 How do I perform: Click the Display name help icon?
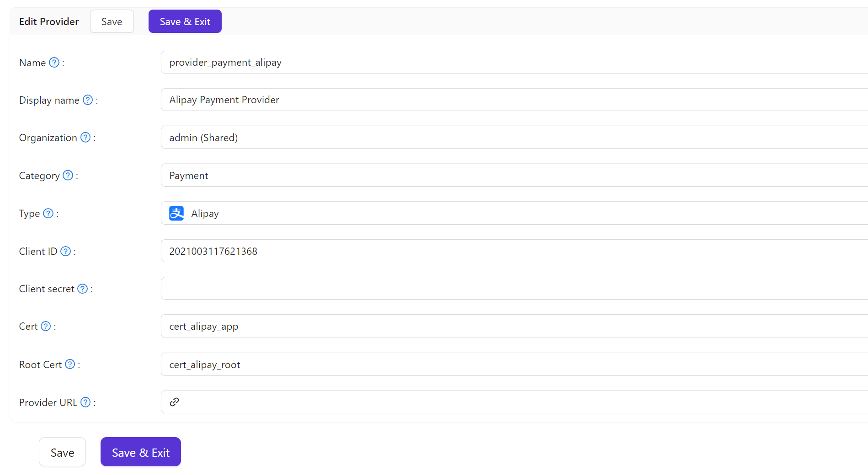[88, 100]
